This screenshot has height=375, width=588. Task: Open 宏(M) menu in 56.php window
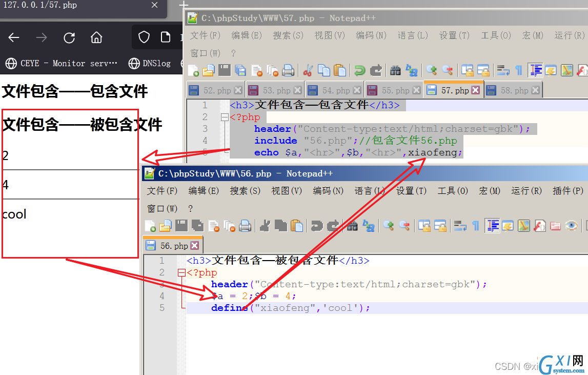pyautogui.click(x=490, y=191)
